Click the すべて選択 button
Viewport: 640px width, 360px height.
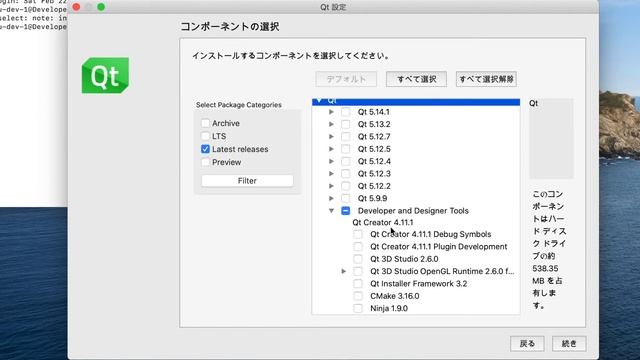click(x=416, y=79)
